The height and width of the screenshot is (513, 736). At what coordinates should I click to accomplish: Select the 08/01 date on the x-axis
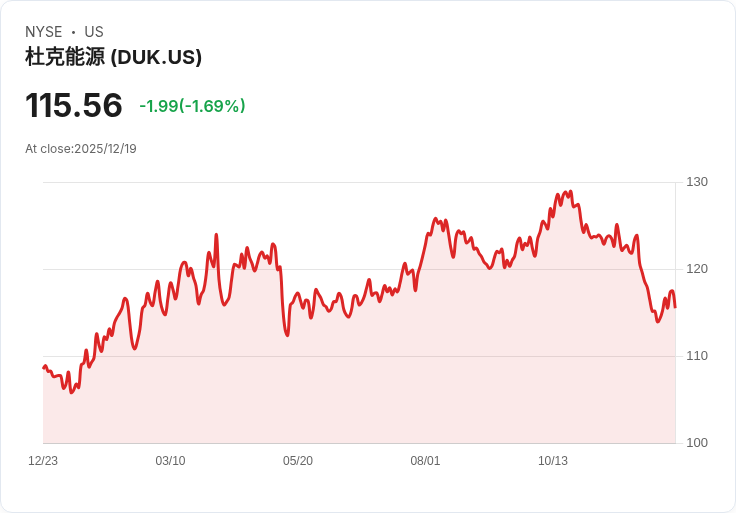coord(425,461)
